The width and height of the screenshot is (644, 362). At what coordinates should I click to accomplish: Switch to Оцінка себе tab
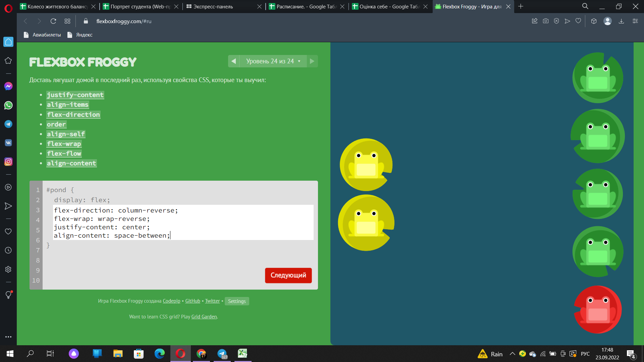click(x=389, y=6)
